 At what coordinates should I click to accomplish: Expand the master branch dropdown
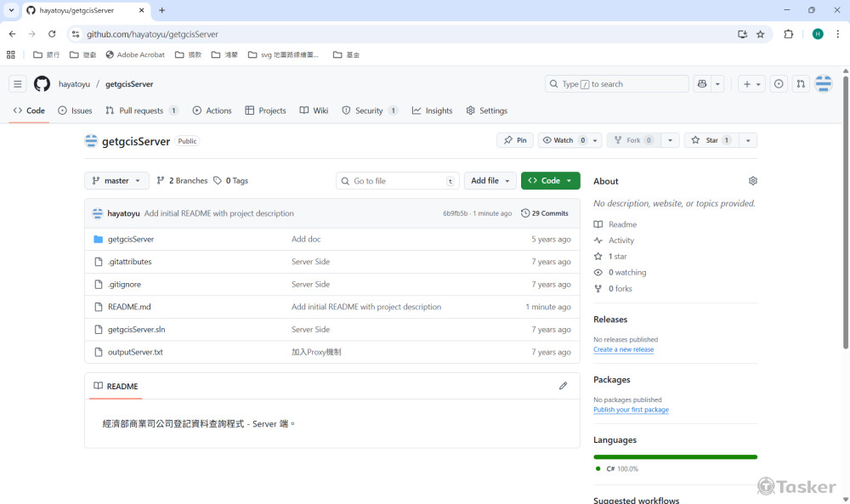click(x=116, y=181)
